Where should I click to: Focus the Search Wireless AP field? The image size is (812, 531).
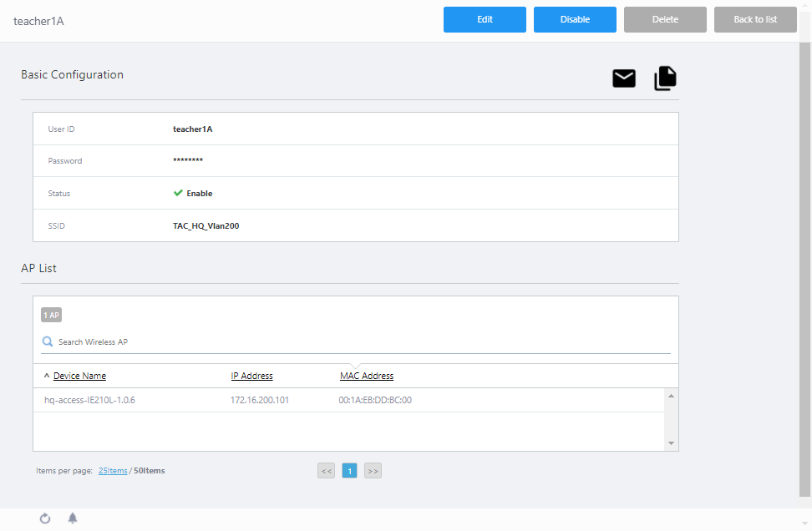coord(359,341)
